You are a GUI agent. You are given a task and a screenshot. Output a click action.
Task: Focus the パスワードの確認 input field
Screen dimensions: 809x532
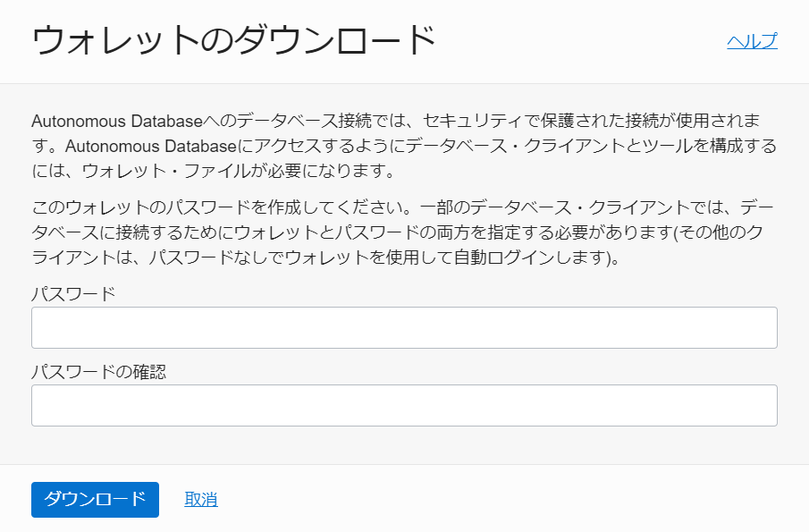click(404, 406)
